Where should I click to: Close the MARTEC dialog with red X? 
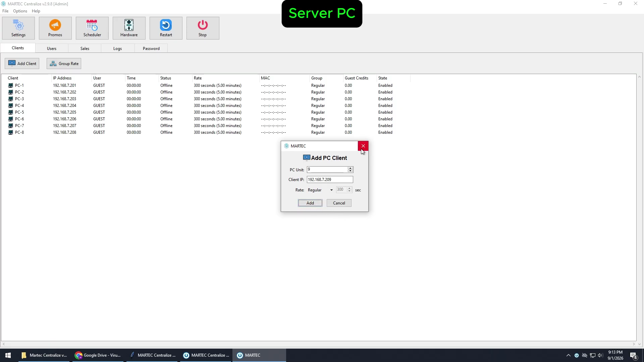pyautogui.click(x=363, y=146)
